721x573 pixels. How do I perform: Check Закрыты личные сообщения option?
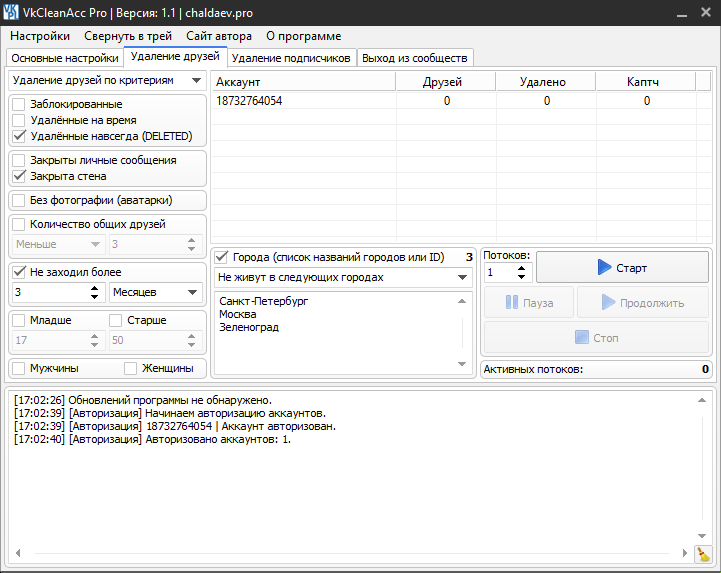pyautogui.click(x=19, y=160)
